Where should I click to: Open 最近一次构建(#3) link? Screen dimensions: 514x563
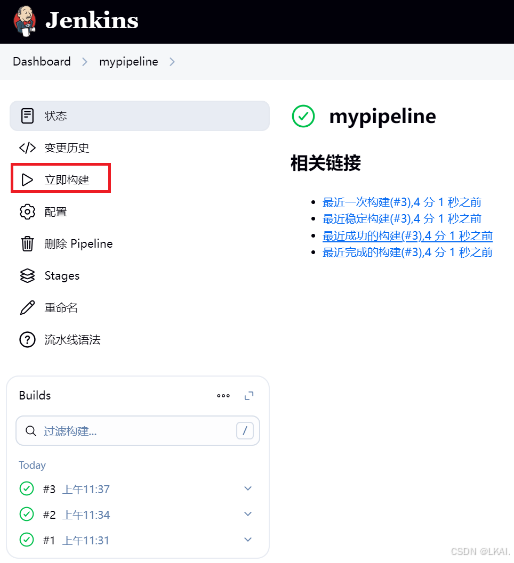pos(402,202)
